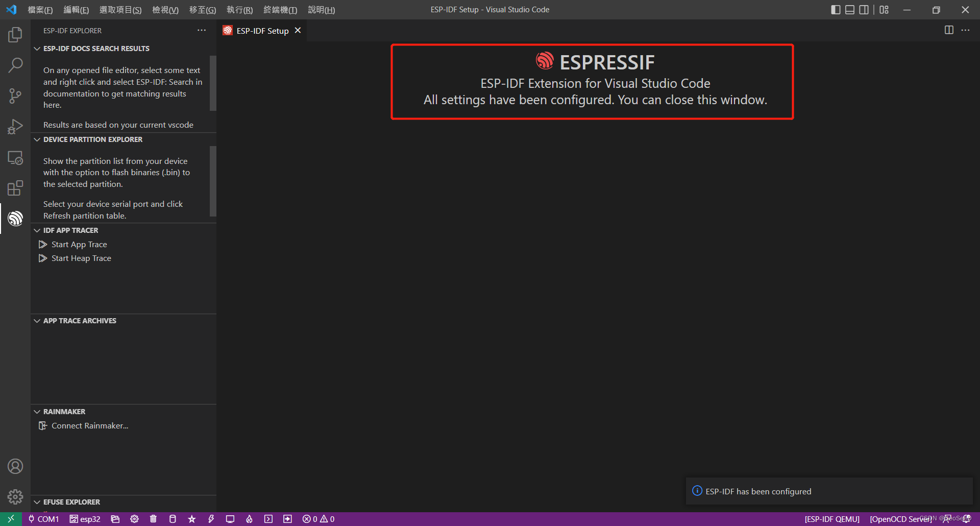Open ESP-IDF terminal icon in status bar
This screenshot has width=980, height=526.
[x=268, y=519]
